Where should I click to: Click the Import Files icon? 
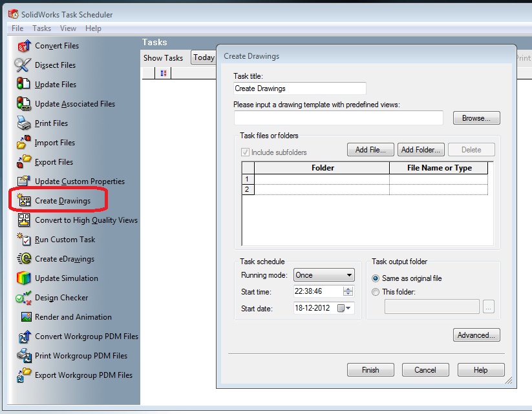(23, 142)
